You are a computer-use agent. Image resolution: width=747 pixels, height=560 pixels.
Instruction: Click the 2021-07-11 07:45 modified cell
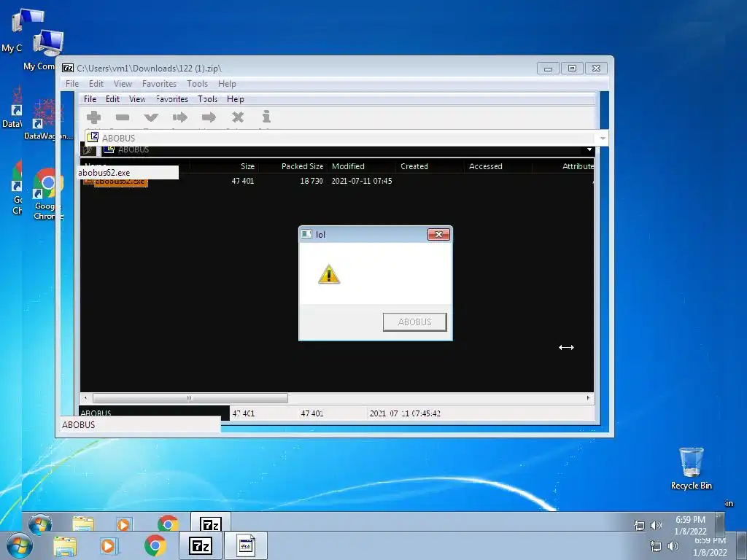(362, 181)
